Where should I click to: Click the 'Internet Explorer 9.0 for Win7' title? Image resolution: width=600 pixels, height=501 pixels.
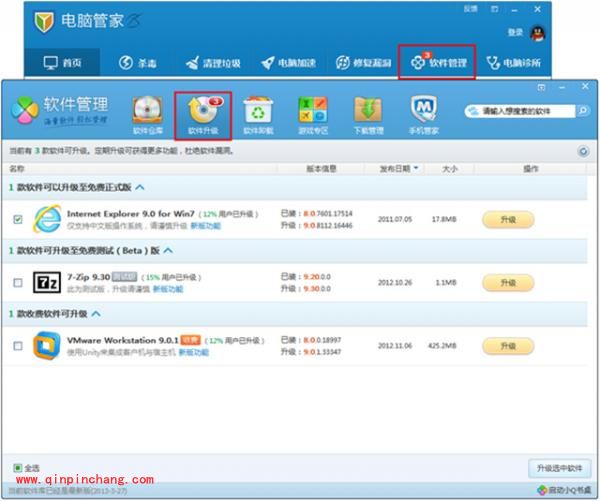(130, 214)
